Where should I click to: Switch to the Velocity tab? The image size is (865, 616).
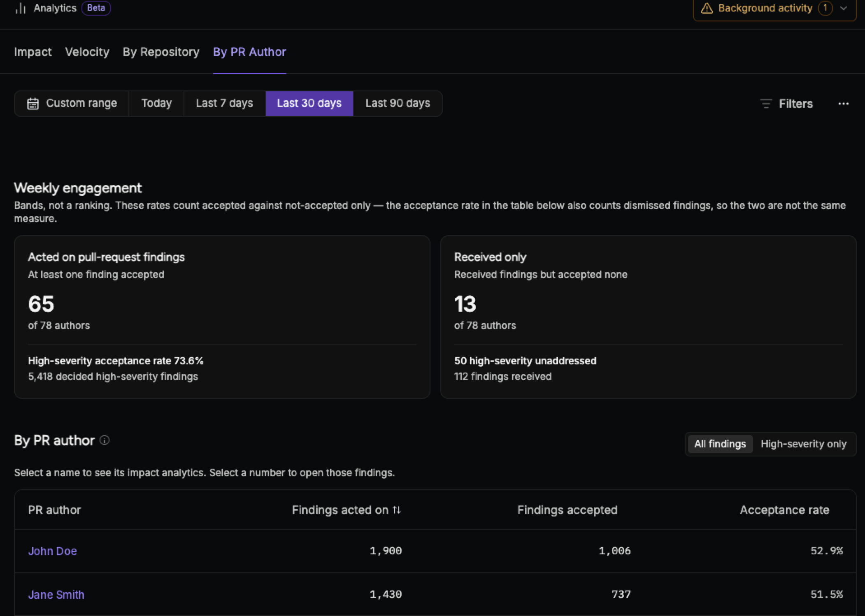87,52
